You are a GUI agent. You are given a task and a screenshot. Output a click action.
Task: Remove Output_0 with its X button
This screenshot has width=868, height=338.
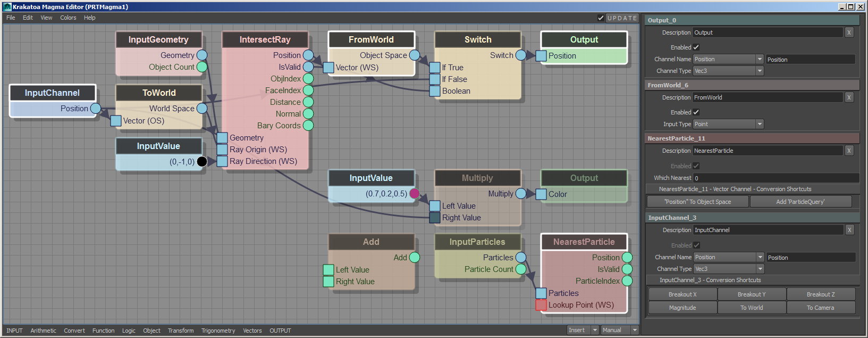tap(849, 32)
